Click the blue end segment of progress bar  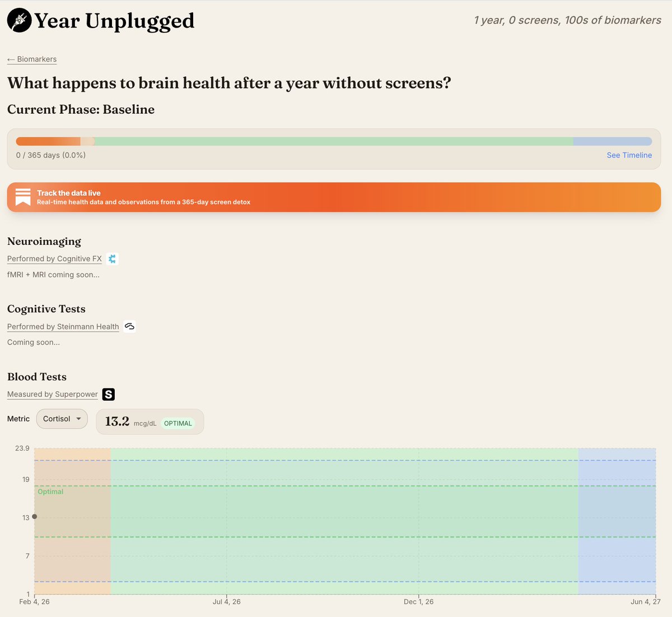click(x=613, y=141)
